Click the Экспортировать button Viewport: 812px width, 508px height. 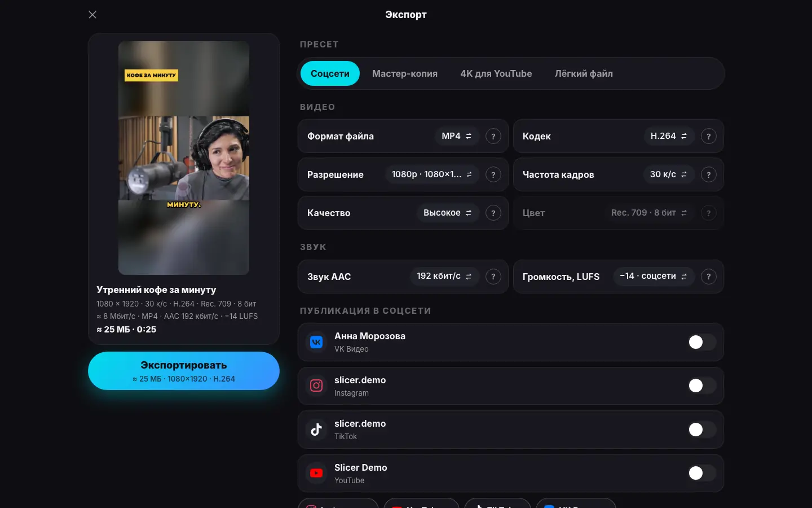(184, 371)
